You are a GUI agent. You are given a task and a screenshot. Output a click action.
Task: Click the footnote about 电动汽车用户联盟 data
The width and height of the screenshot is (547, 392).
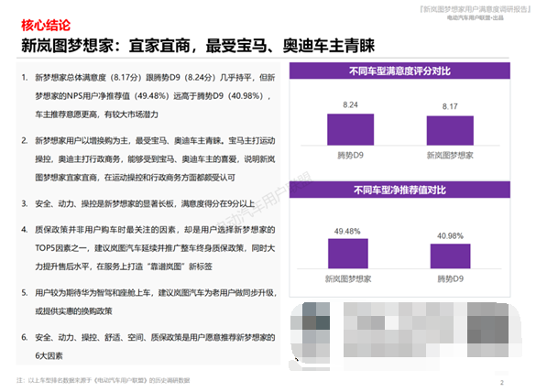coord(104,380)
